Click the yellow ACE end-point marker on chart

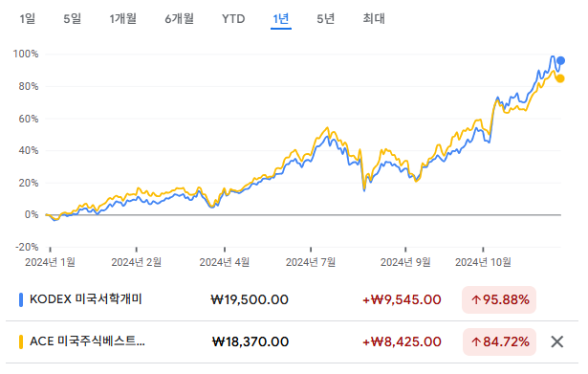(560, 78)
